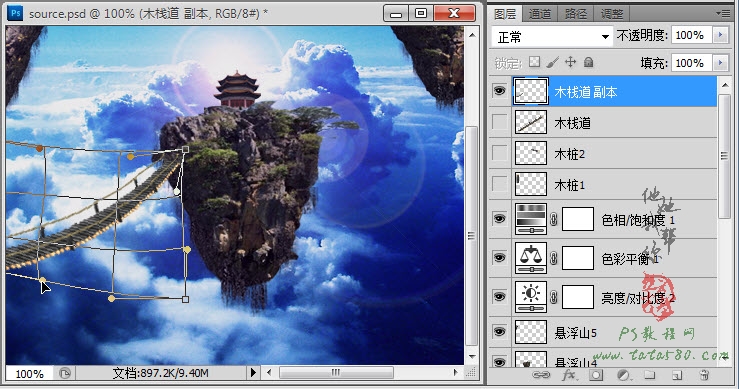Click mask link icon on 色相/饱和度 1

coord(554,219)
